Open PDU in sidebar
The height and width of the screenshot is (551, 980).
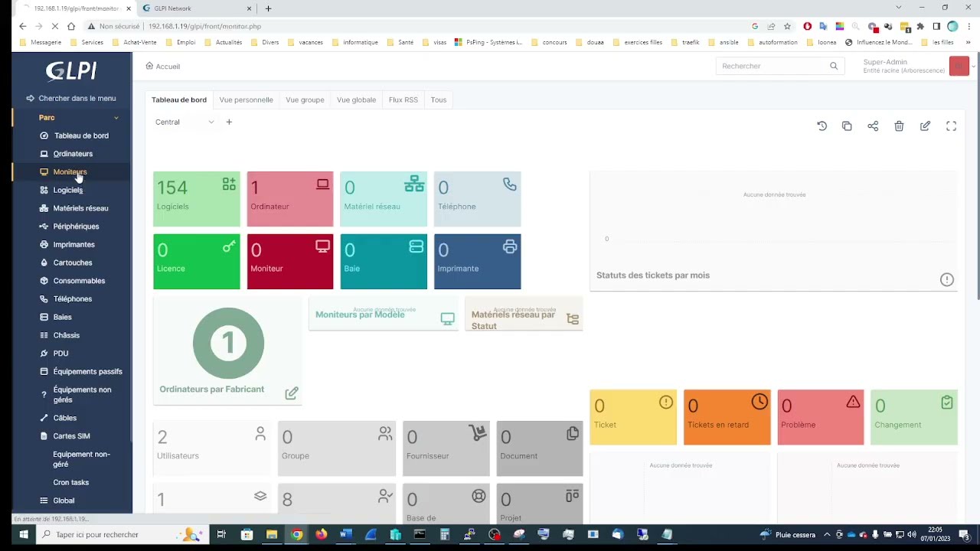54,354
